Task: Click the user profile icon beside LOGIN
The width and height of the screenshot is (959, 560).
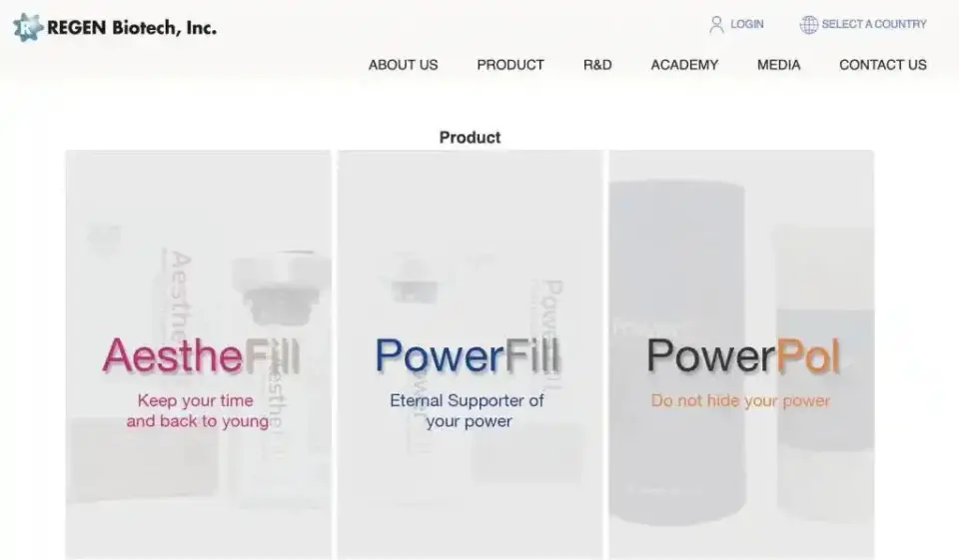Action: [716, 24]
